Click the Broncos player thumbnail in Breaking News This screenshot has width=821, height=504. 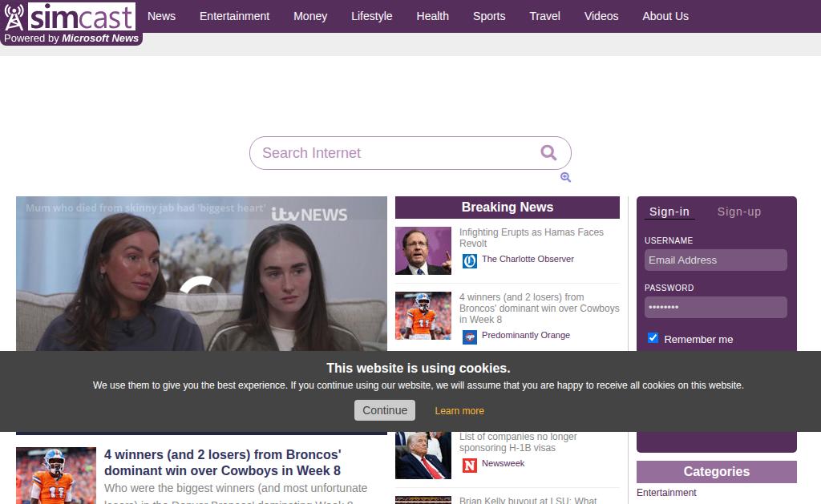click(x=423, y=316)
